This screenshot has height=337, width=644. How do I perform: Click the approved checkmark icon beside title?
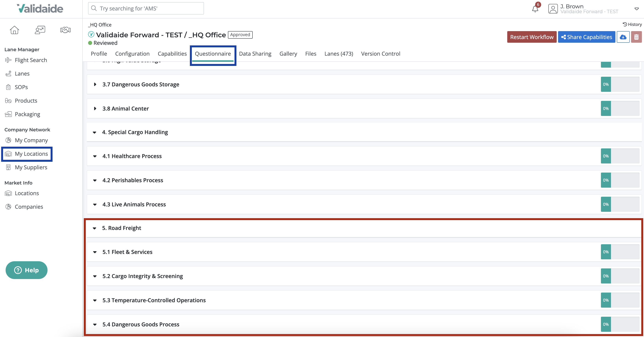(x=91, y=34)
